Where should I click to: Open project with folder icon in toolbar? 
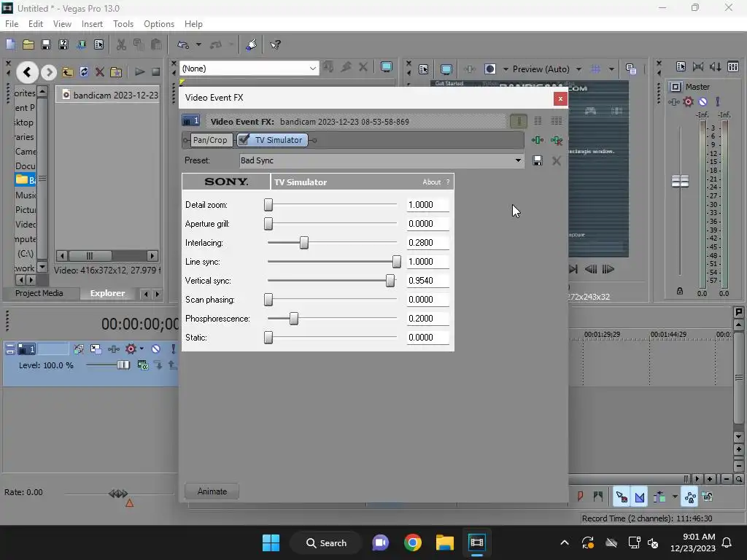tap(28, 44)
